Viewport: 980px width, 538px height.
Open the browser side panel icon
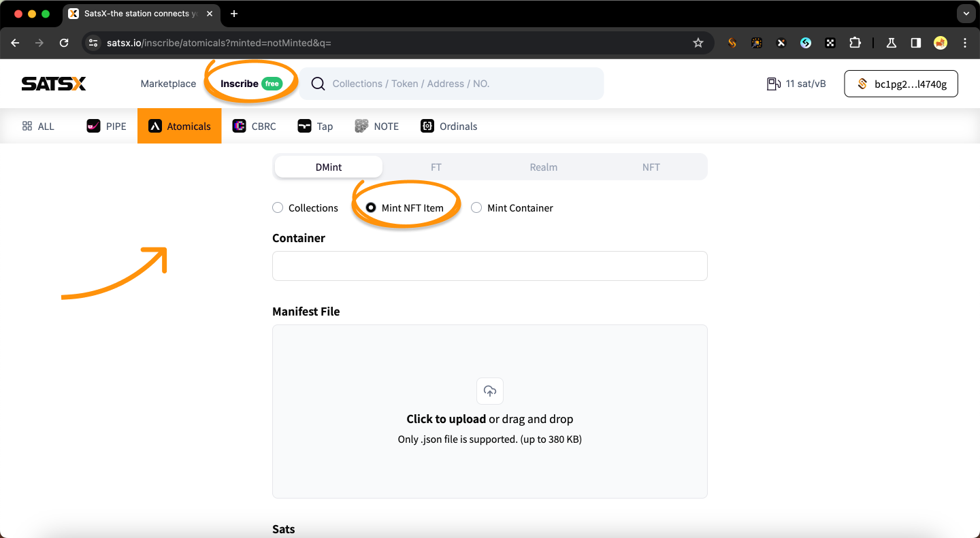click(x=915, y=43)
